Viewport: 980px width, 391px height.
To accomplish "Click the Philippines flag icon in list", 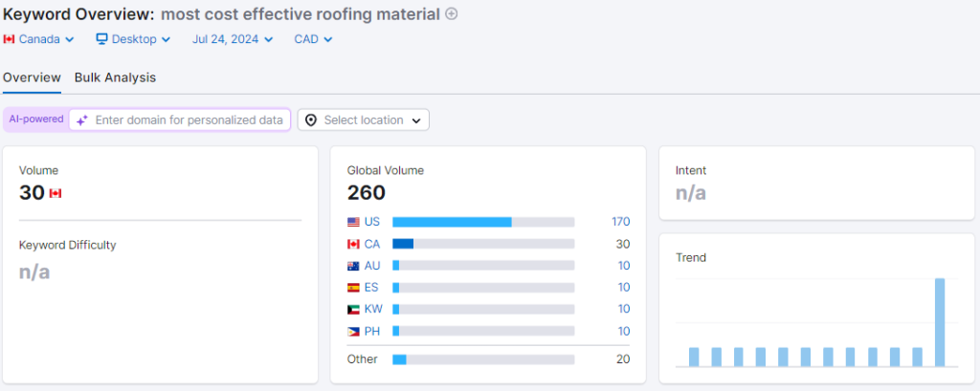I will click(x=353, y=332).
